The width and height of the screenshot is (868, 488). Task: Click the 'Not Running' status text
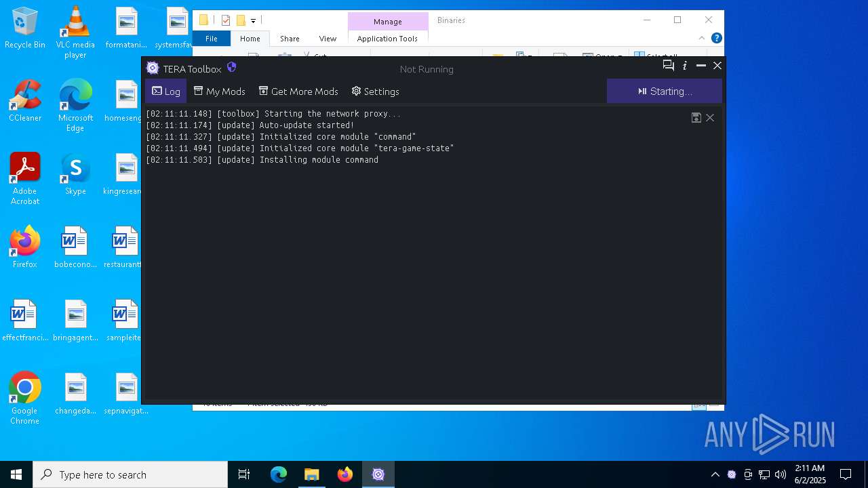click(x=427, y=69)
